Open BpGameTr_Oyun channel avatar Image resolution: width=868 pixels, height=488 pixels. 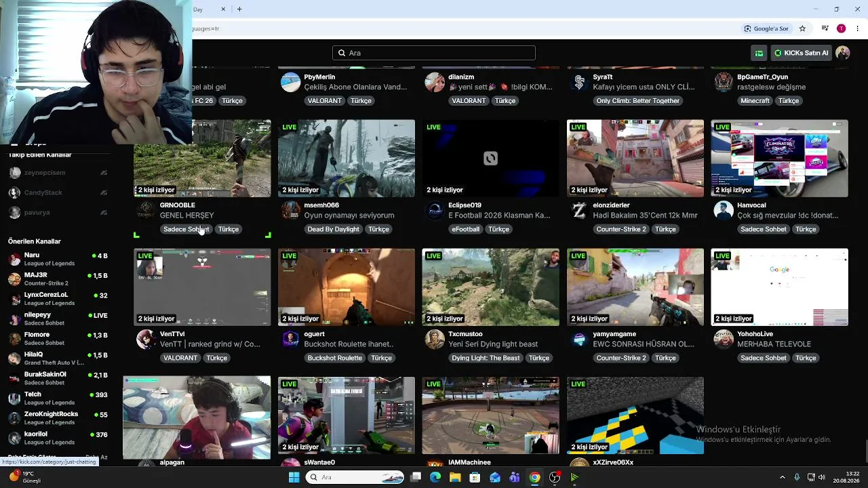pos(724,83)
